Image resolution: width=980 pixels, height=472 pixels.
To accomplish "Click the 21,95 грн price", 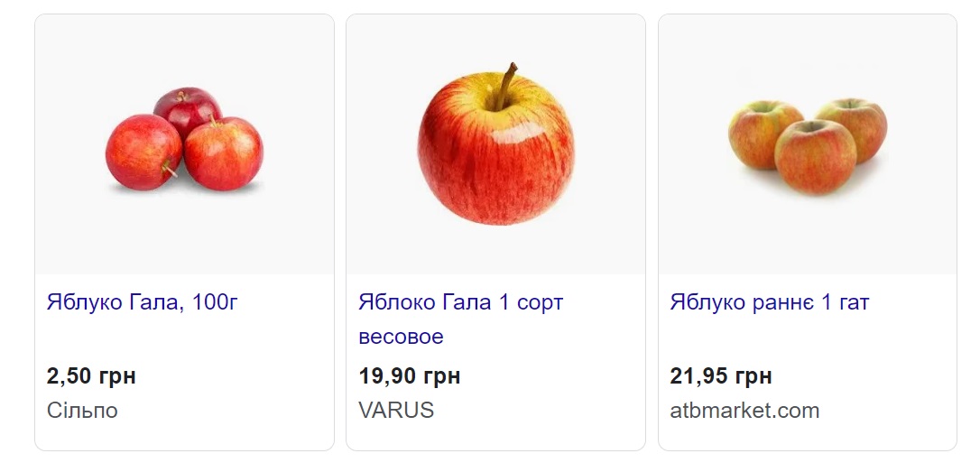I will pos(721,375).
